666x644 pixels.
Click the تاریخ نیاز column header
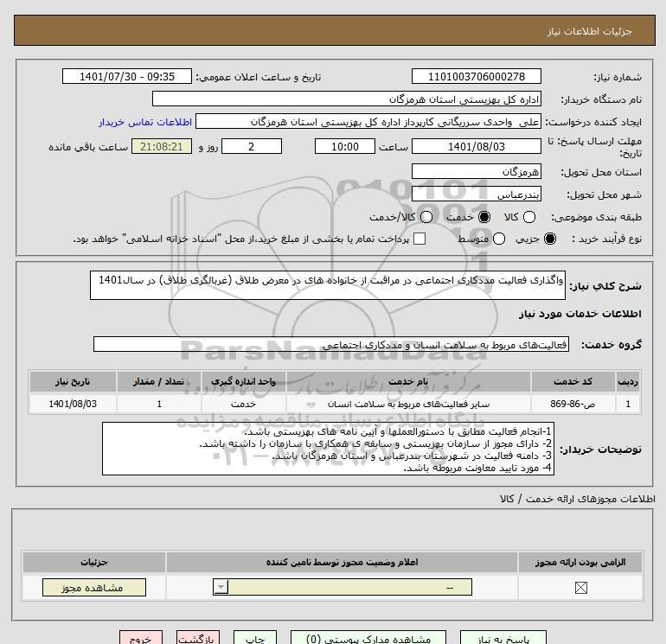[73, 381]
